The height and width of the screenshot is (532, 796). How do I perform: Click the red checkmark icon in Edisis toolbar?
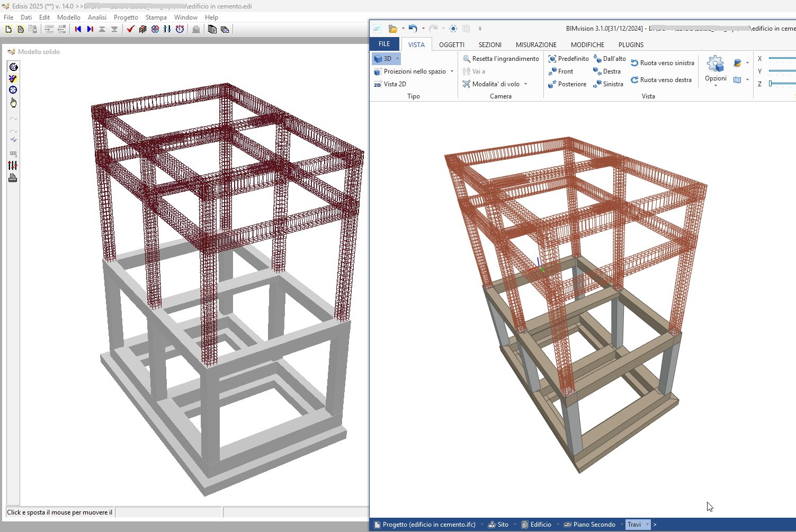[130, 29]
